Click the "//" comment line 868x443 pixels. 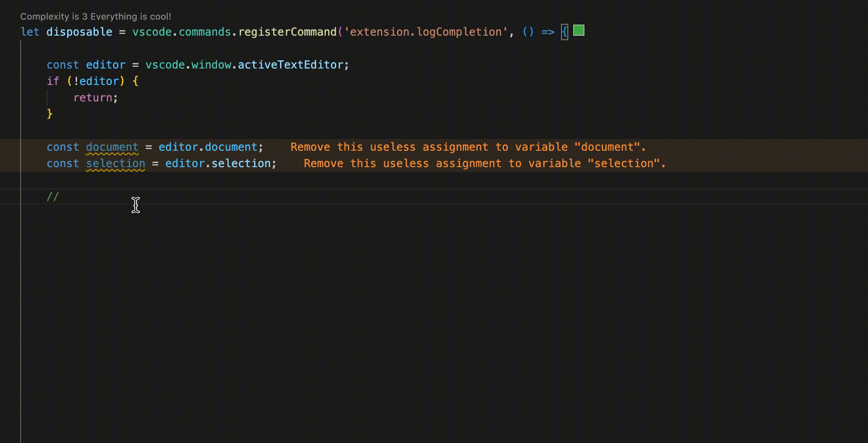[53, 196]
